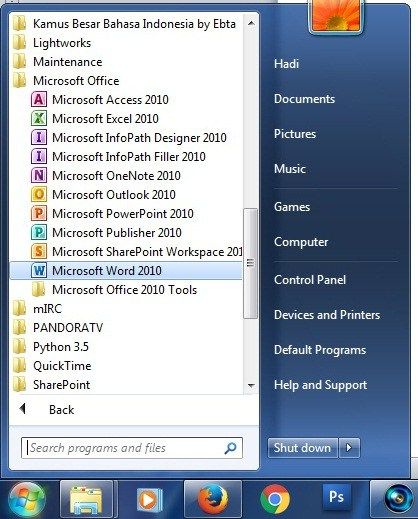Open Devices and Printers
This screenshot has width=418, height=519.
pos(327,315)
